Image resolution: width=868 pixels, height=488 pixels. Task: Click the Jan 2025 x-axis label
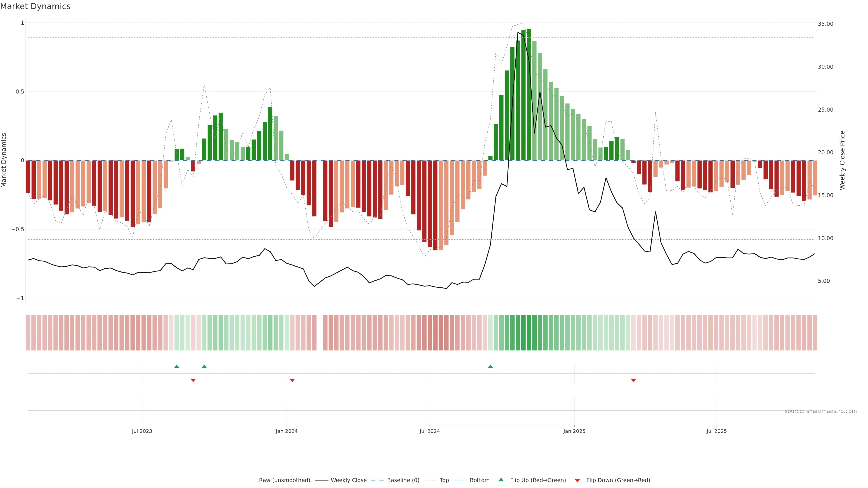574,431
